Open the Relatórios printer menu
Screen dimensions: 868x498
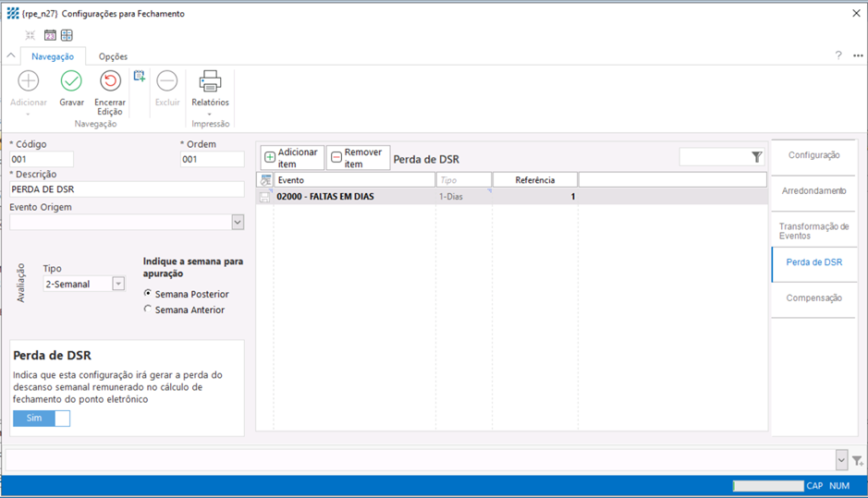210,85
